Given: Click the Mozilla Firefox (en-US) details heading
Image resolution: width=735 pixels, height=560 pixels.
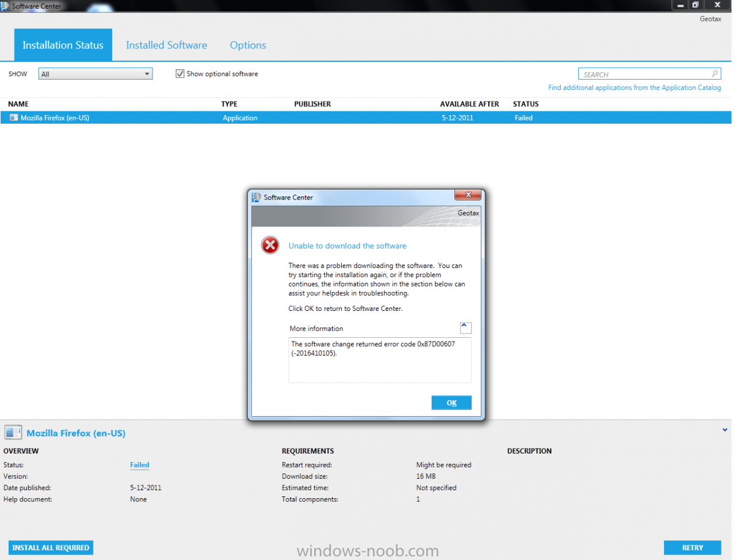Looking at the screenshot, I should point(76,433).
